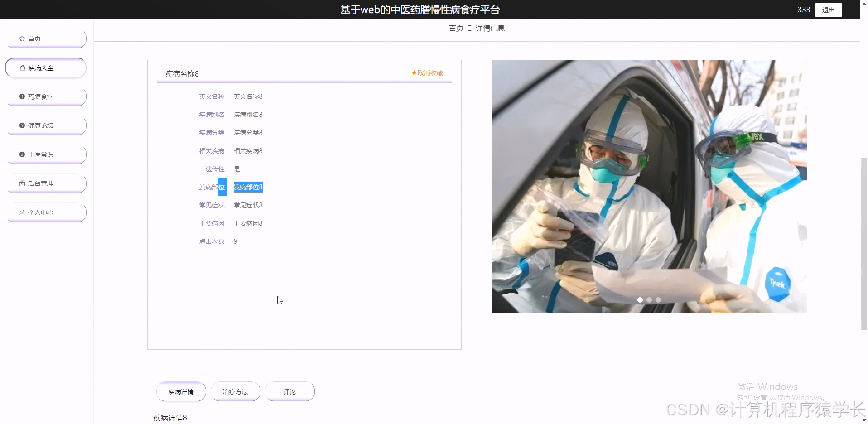Select the 疾病详情 tab

pos(181,391)
